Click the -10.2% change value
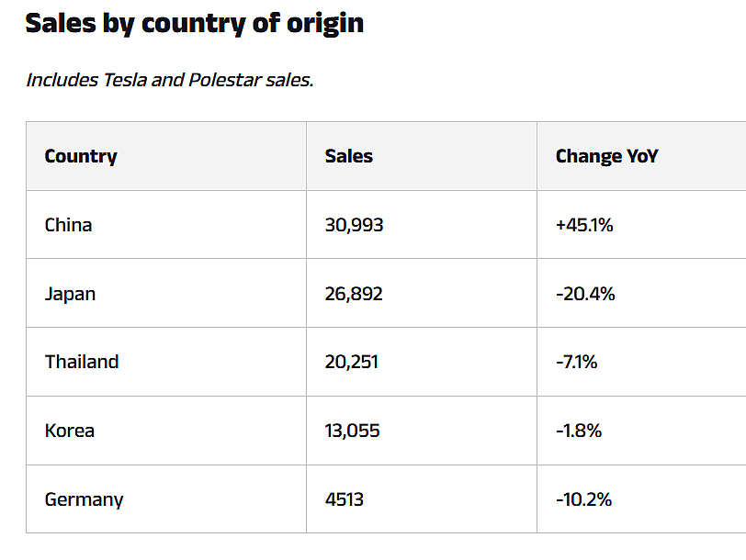 coord(584,499)
